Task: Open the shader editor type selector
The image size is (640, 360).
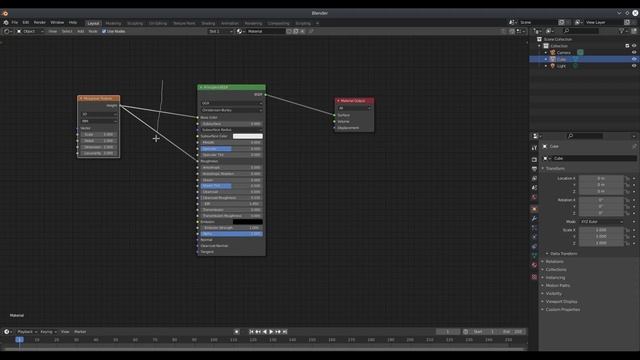Action: click(8, 31)
